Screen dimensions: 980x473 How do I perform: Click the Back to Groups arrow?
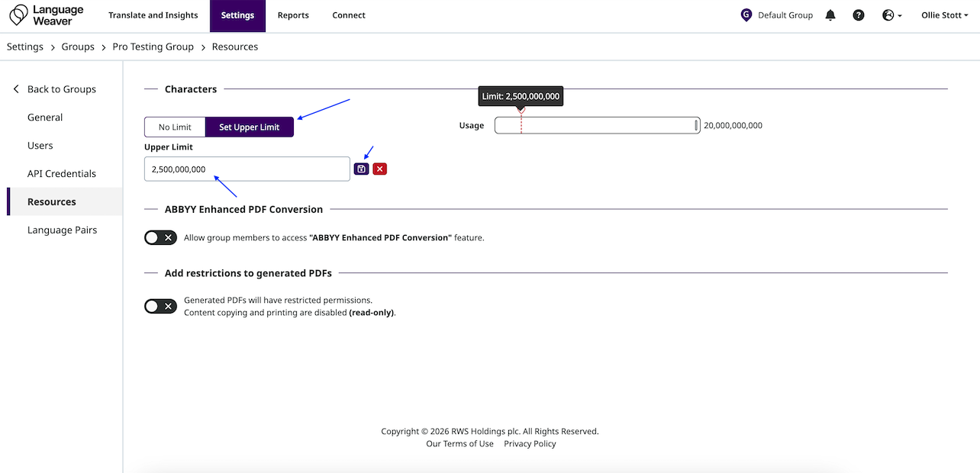(x=16, y=89)
